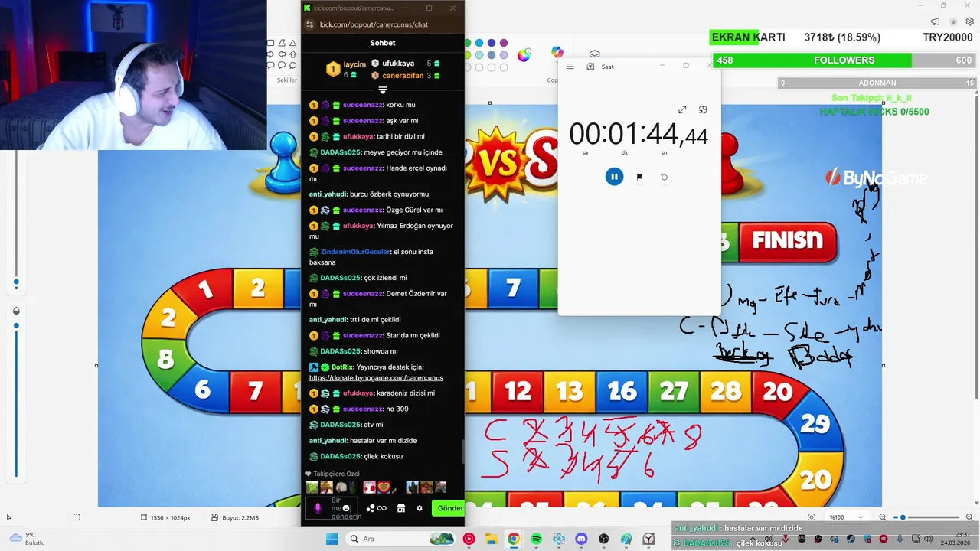
Task: Record a lap with the flag button
Action: tap(639, 177)
